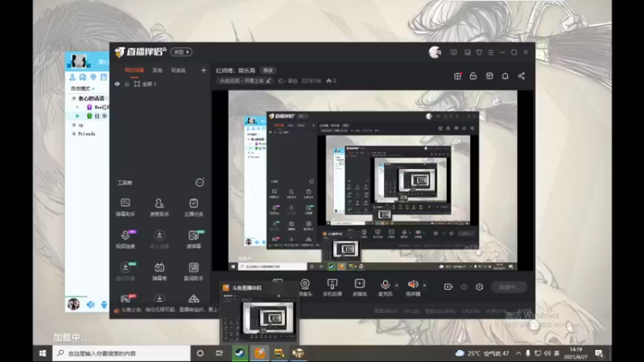Open the layout grid icon above preview
644x362 pixels.
[489, 76]
